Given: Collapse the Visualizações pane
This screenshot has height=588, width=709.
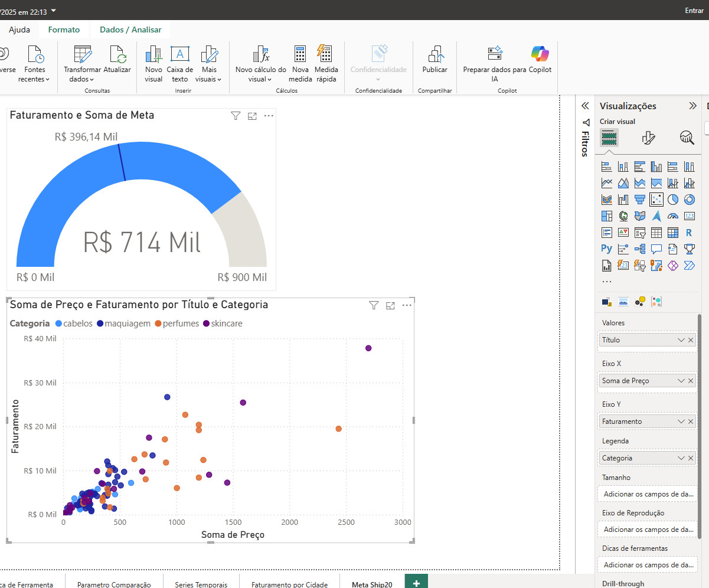Looking at the screenshot, I should pos(693,106).
